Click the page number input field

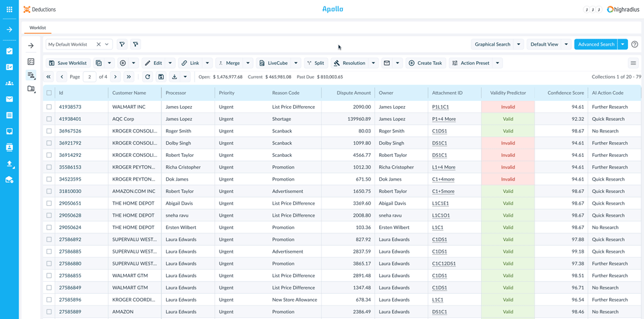90,77
